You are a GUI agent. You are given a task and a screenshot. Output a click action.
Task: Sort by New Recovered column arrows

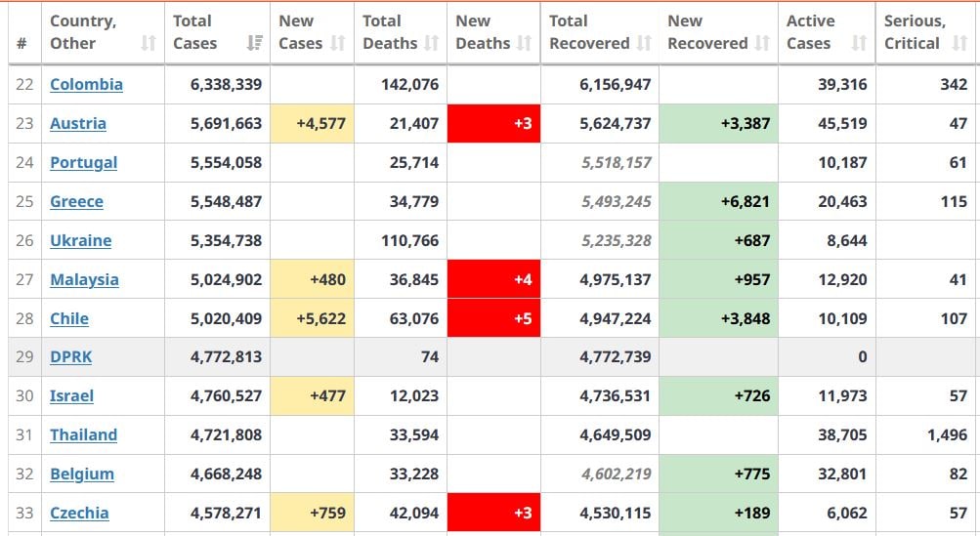(x=762, y=43)
